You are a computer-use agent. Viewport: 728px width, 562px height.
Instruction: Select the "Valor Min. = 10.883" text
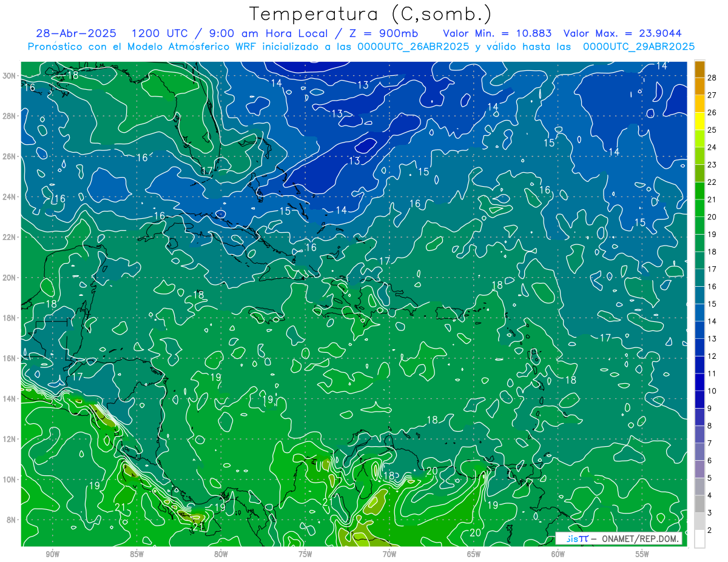coord(499,33)
